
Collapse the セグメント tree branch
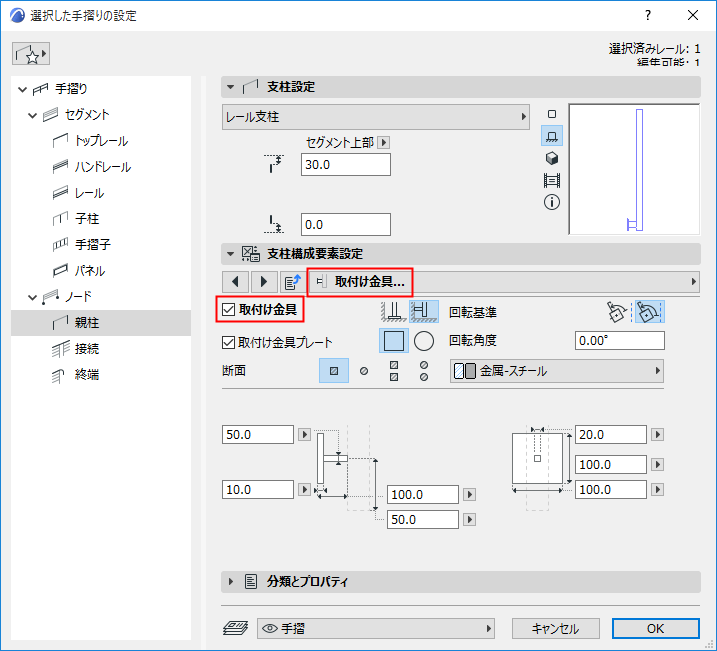pyautogui.click(x=32, y=115)
